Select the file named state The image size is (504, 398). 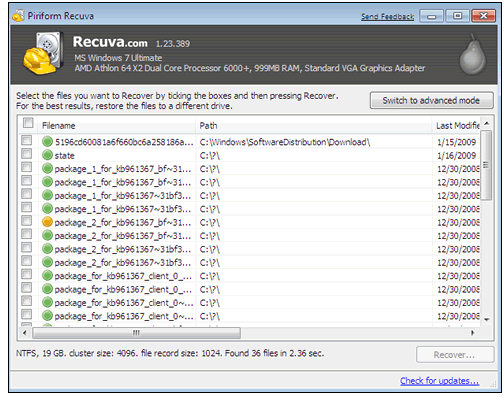[65, 156]
